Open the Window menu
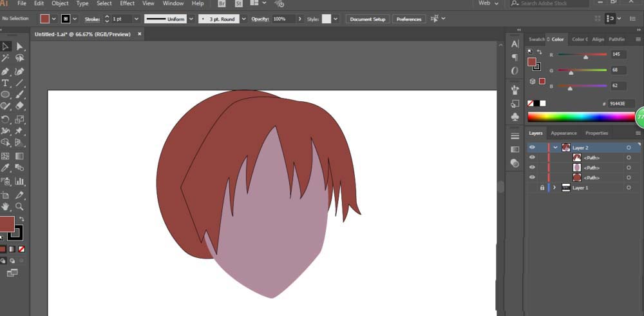The height and width of the screenshot is (316, 644). [x=173, y=3]
